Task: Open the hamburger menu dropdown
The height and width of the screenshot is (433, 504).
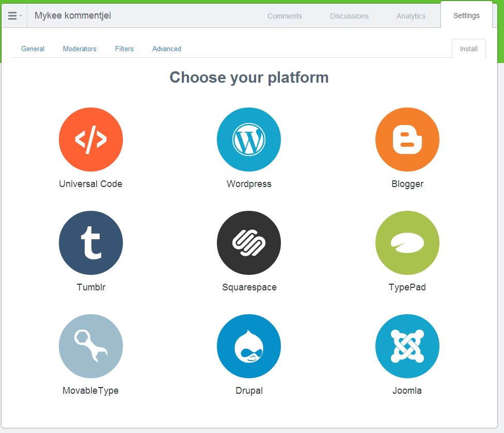Action: coord(14,16)
